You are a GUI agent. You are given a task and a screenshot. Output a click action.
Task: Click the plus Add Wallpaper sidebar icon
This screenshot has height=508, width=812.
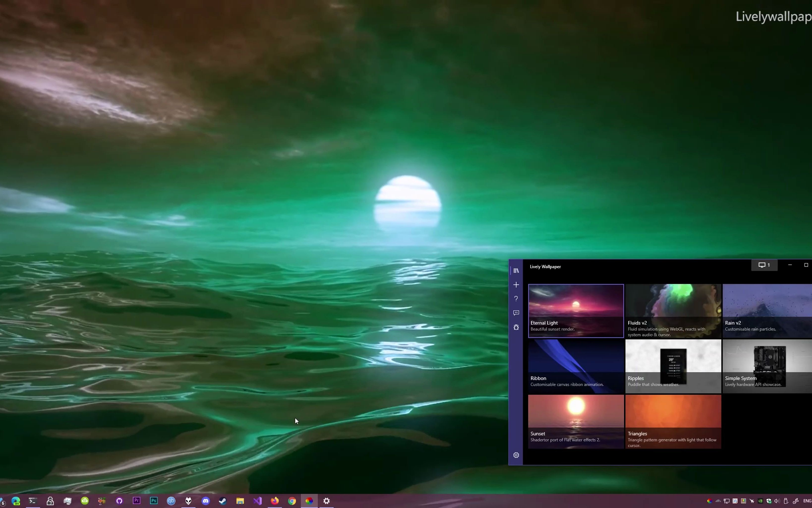tap(516, 285)
